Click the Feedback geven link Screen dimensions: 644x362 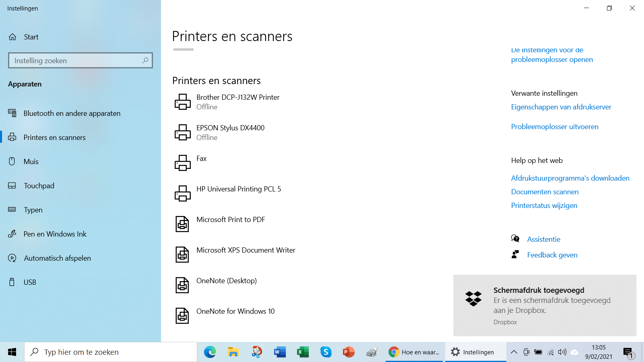552,255
